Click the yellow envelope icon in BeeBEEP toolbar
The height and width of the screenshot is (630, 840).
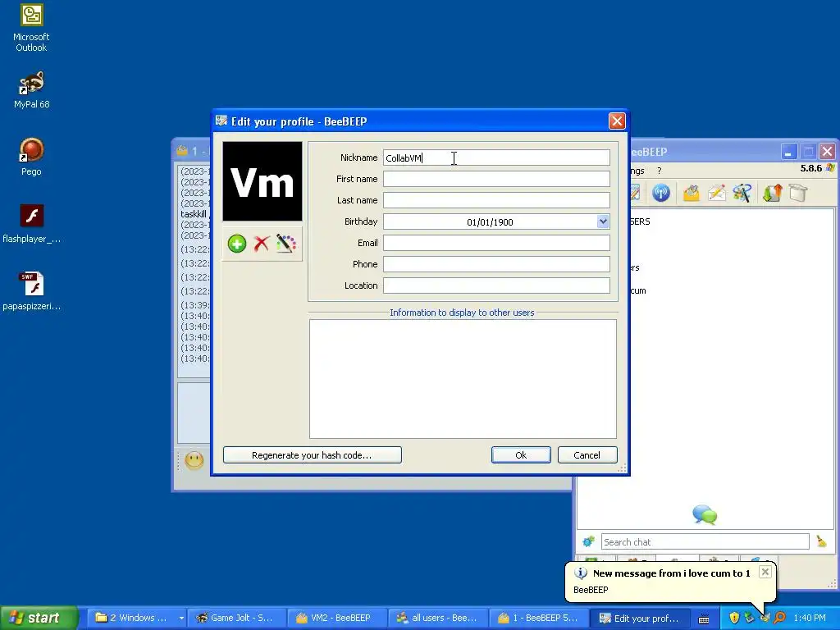coord(691,193)
